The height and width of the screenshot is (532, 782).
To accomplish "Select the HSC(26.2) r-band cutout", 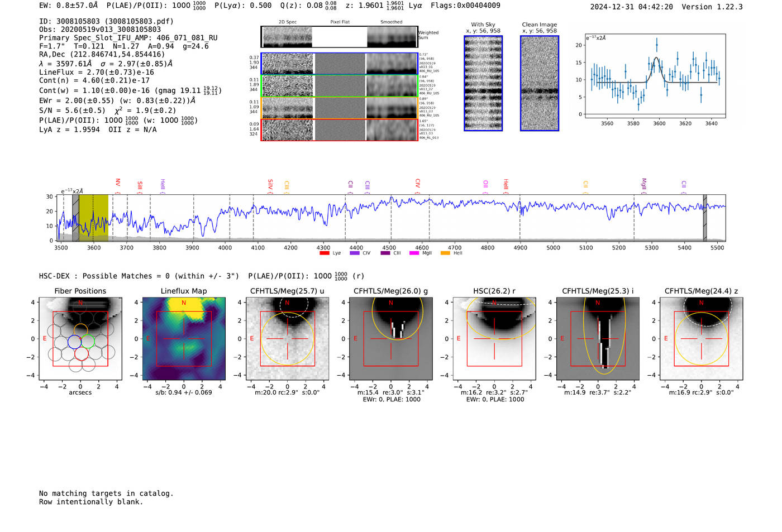I will (x=494, y=338).
